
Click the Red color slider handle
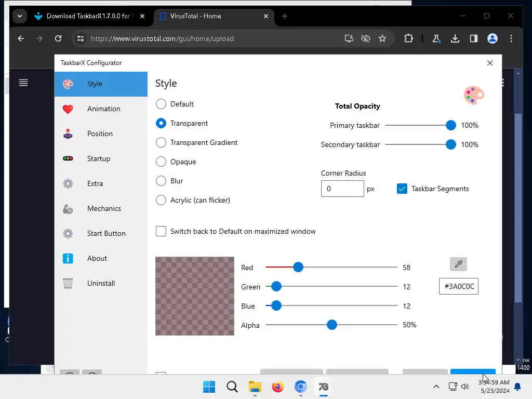[x=298, y=267]
